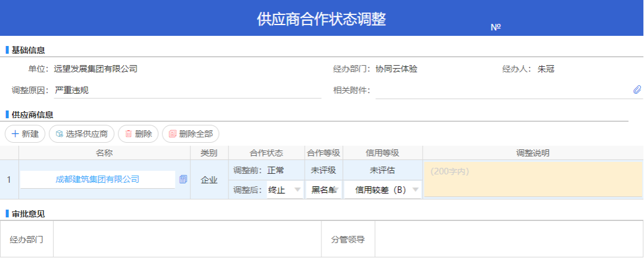
Task: Click the 企业 category cell
Action: pyautogui.click(x=209, y=180)
